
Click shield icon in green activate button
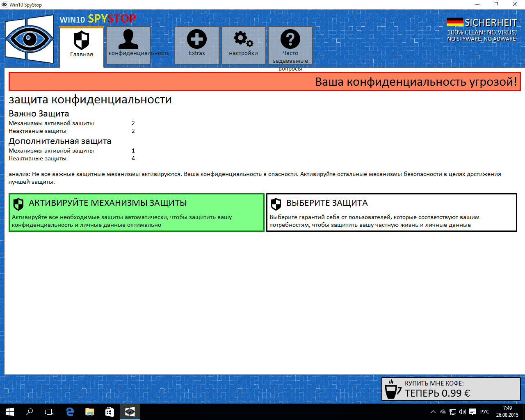pos(18,204)
